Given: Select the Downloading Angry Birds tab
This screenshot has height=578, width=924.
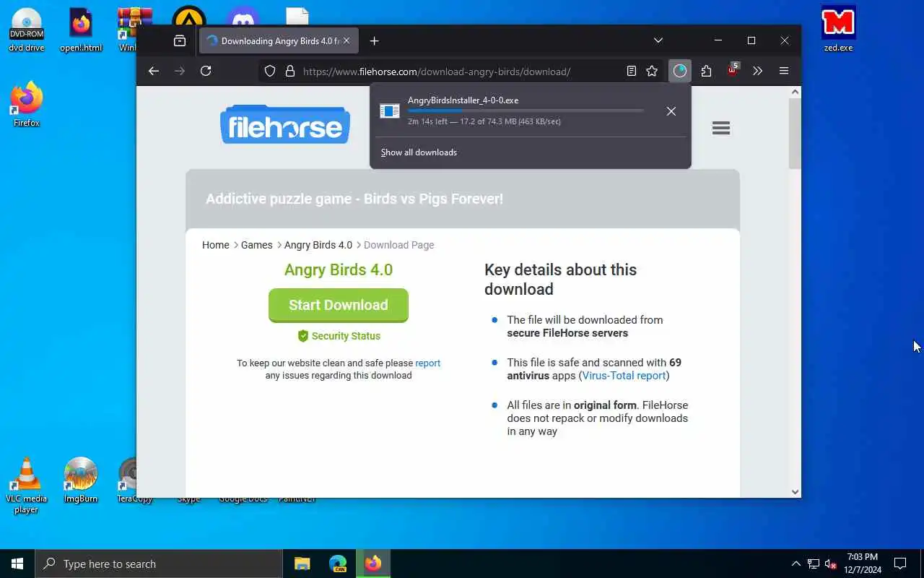Looking at the screenshot, I should point(278,41).
